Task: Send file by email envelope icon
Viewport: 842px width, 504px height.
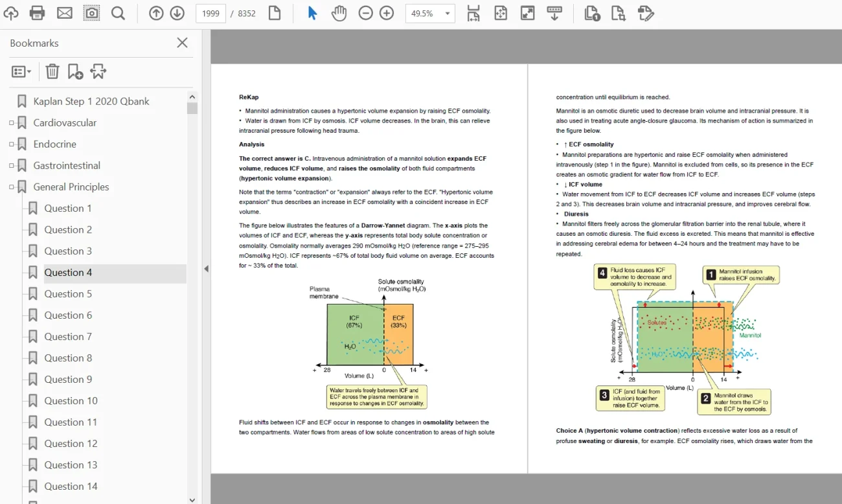Action: 65,13
